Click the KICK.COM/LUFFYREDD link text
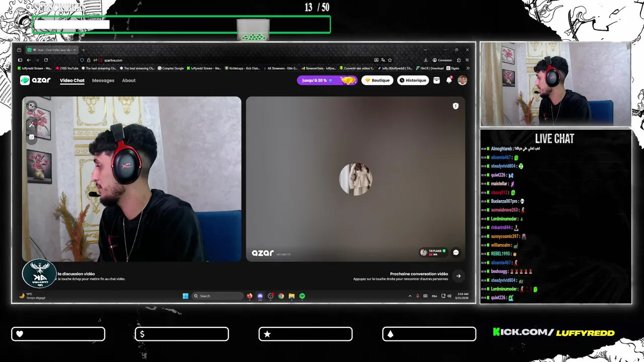644x362 pixels. click(x=553, y=333)
